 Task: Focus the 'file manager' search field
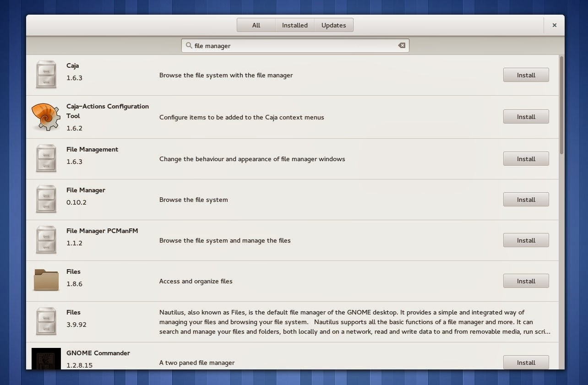pos(295,45)
